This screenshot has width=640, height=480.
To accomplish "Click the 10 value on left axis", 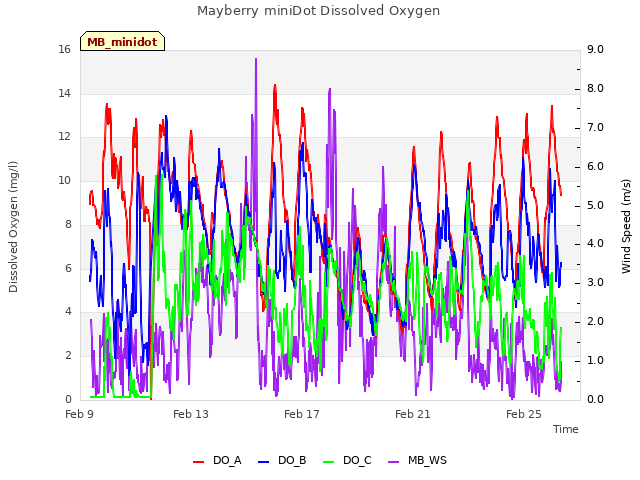I will [64, 180].
